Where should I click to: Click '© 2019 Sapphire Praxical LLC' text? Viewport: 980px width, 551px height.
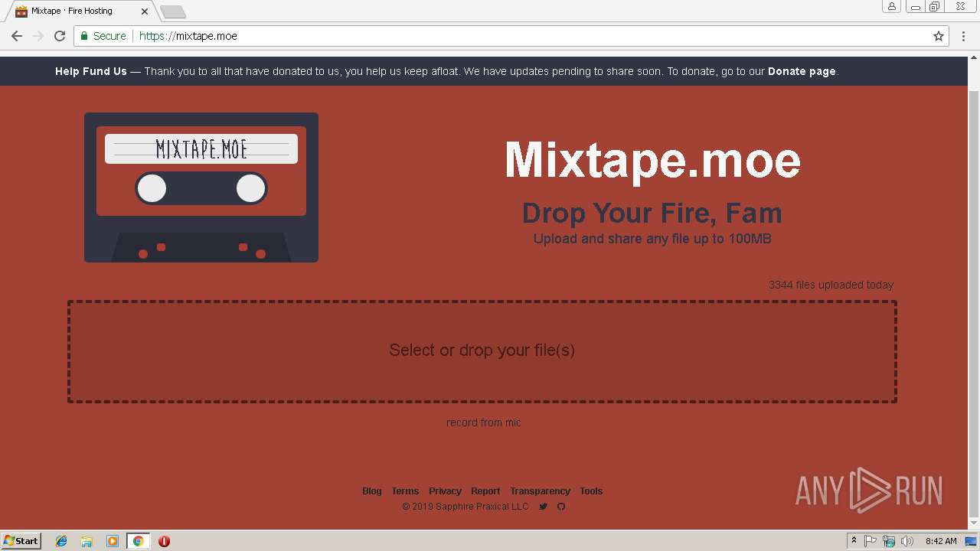(x=465, y=507)
